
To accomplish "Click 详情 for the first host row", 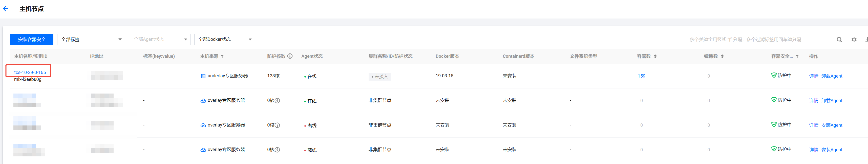I will pos(813,76).
